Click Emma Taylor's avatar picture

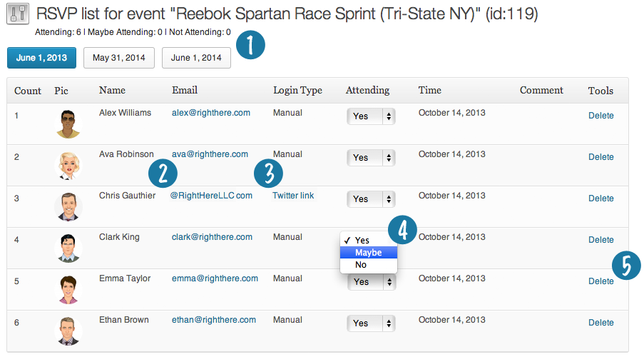coord(67,289)
